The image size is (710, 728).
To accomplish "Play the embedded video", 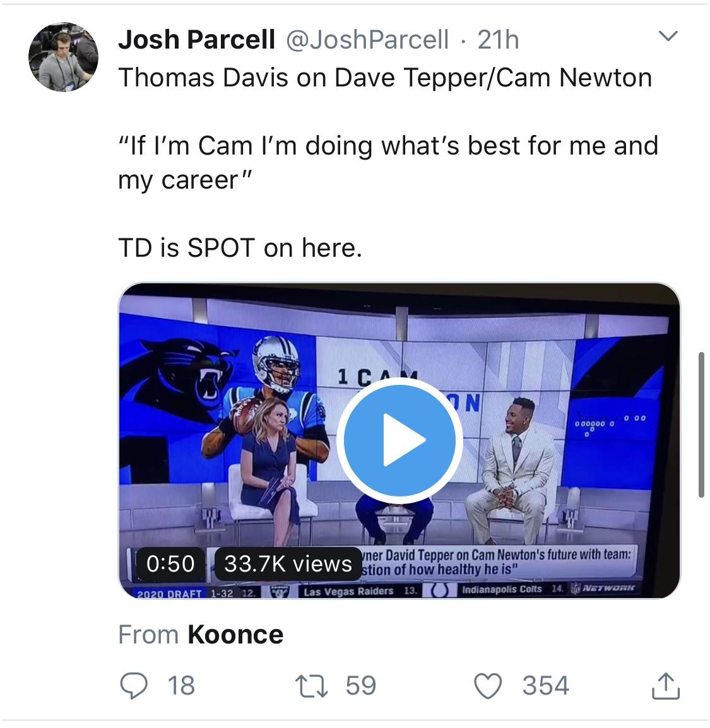I will (399, 440).
